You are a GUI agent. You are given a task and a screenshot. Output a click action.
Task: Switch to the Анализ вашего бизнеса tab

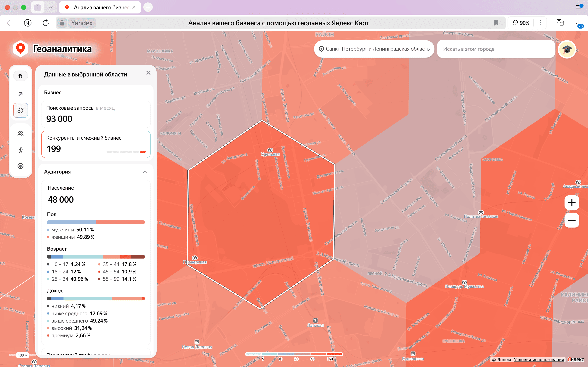100,8
